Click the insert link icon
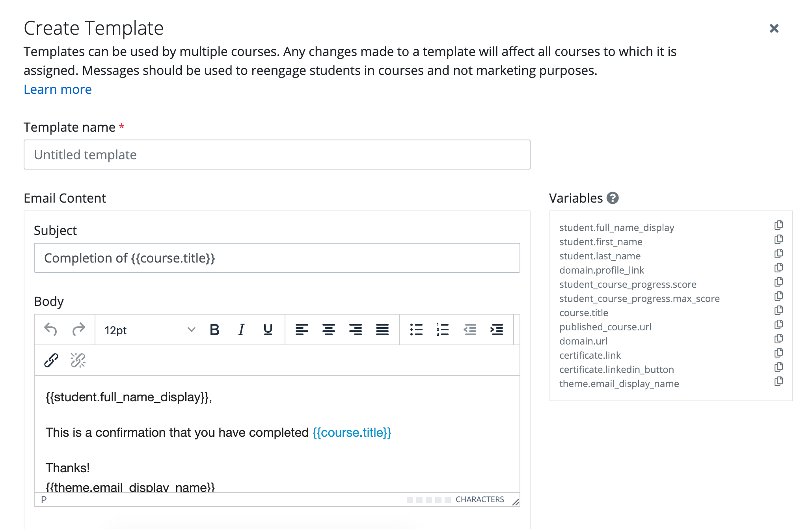812x529 pixels. point(52,359)
